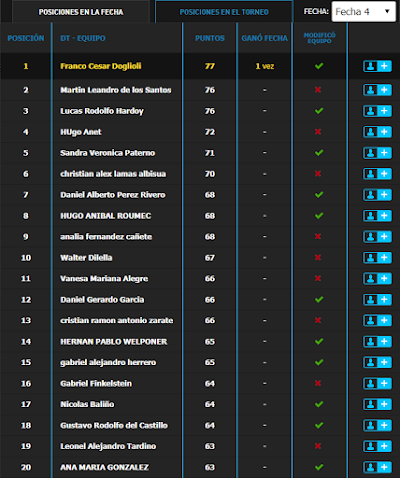Click green checkmark in ANA MARIA GONZALEZ row
Viewport: 400px width, 478px height.
click(319, 467)
